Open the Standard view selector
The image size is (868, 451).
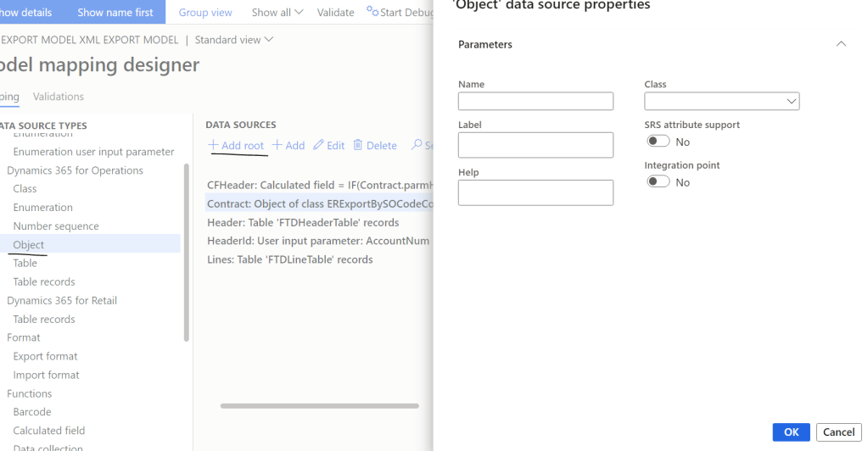pyautogui.click(x=234, y=40)
